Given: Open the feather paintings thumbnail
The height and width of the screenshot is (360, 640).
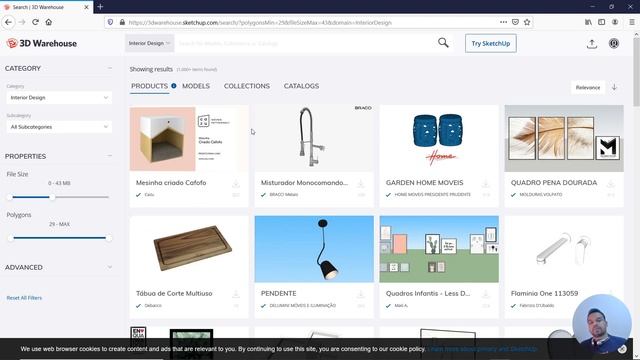Looking at the screenshot, I should pos(564,138).
